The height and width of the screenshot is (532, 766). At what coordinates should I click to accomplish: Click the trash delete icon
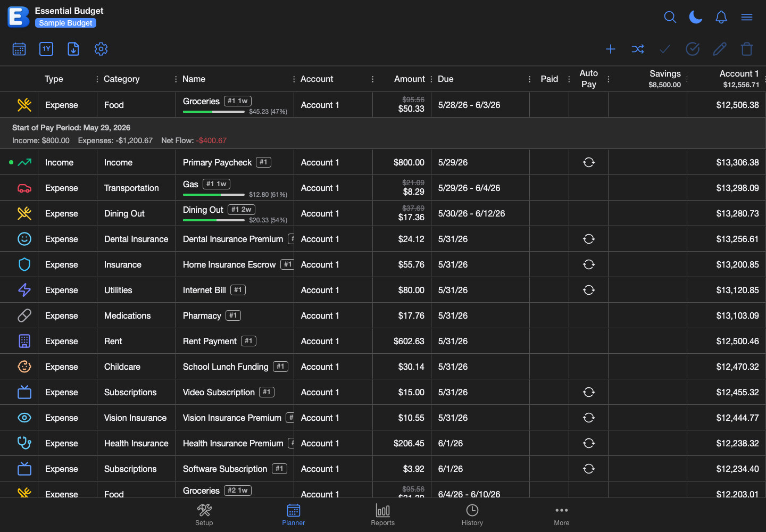coord(747,49)
